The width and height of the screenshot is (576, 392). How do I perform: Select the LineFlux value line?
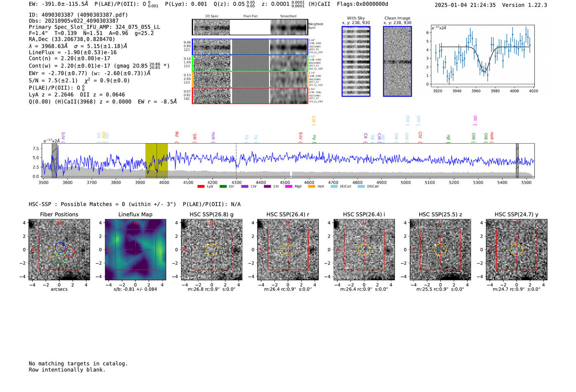click(73, 53)
